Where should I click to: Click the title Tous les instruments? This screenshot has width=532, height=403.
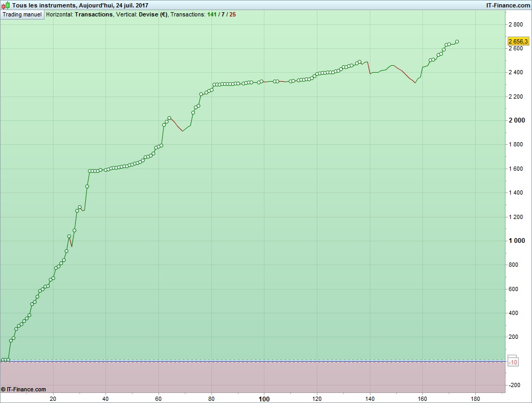(44, 5)
